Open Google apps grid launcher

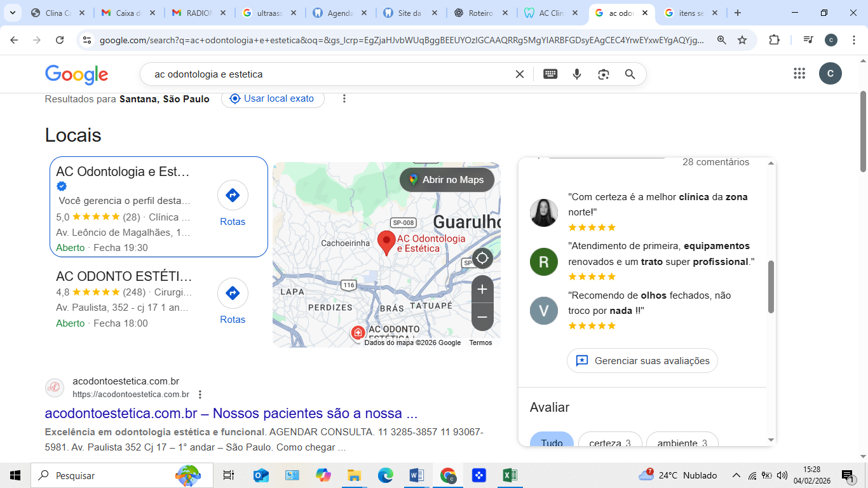(799, 74)
